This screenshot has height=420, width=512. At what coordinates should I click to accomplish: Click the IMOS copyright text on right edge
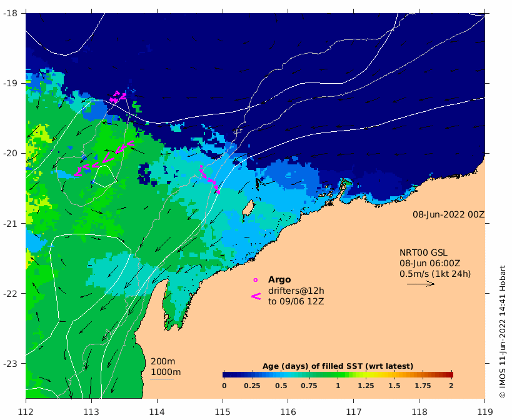(502, 331)
